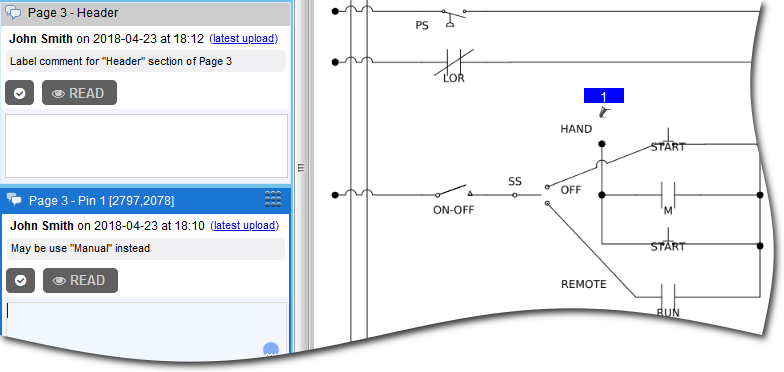784x372 pixels.
Task: Click the comment icon in Page 3 - Header title
Action: click(x=13, y=13)
